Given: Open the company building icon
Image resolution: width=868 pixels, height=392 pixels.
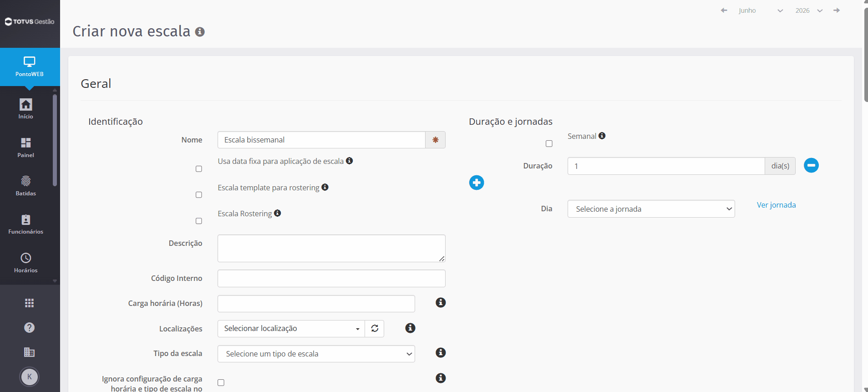Looking at the screenshot, I should (30, 352).
